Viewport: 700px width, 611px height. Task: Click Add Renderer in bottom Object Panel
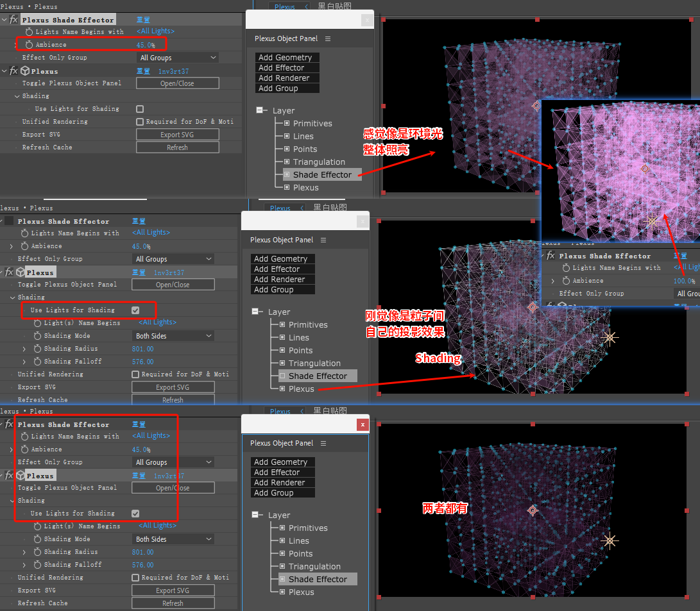click(x=283, y=483)
